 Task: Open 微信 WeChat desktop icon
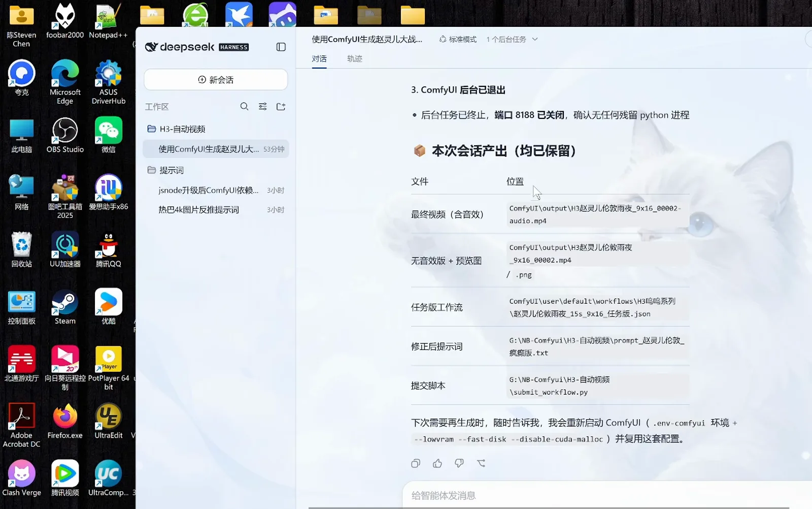[x=108, y=135]
